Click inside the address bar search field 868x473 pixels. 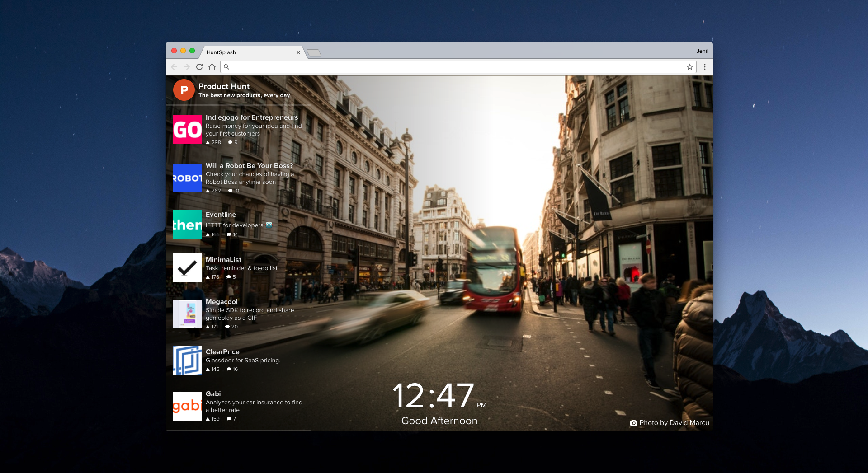click(407, 66)
